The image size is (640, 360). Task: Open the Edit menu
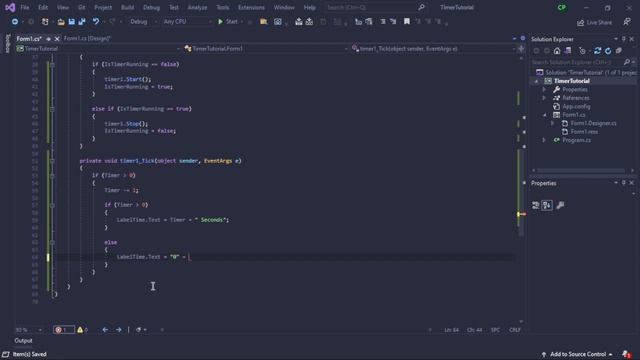pos(43,7)
